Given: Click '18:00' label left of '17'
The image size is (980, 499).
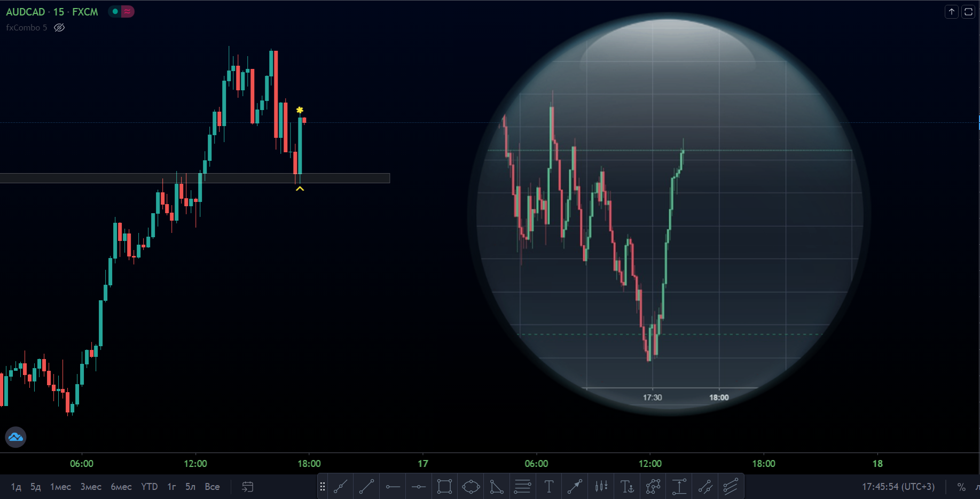Looking at the screenshot, I should point(309,464).
